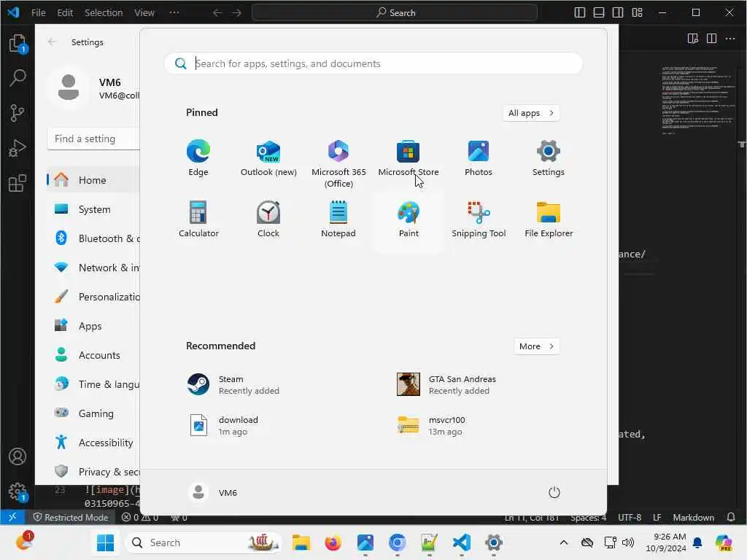Screen dimensions: 747x560
Task: Open VS Code Extensions view
Action: [x=18, y=183]
